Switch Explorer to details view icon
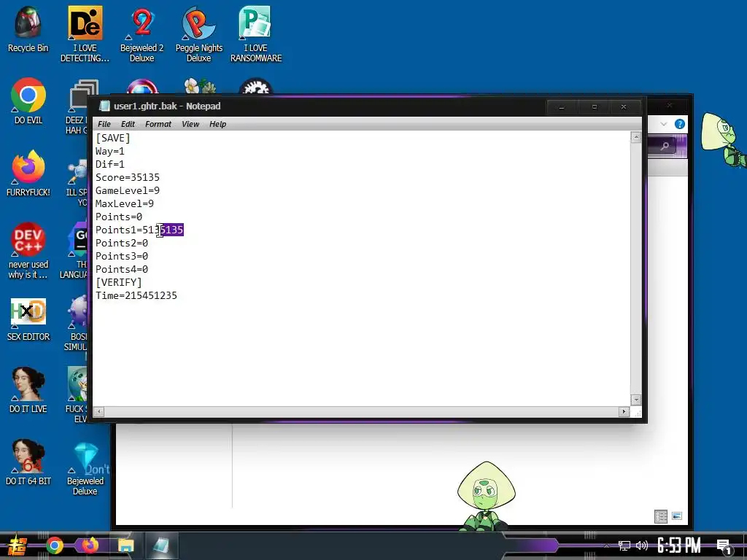The image size is (747, 560). 661,517
